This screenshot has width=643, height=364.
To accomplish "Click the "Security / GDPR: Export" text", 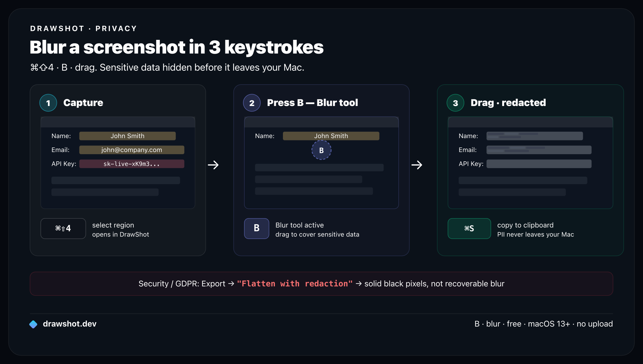I will click(182, 284).
